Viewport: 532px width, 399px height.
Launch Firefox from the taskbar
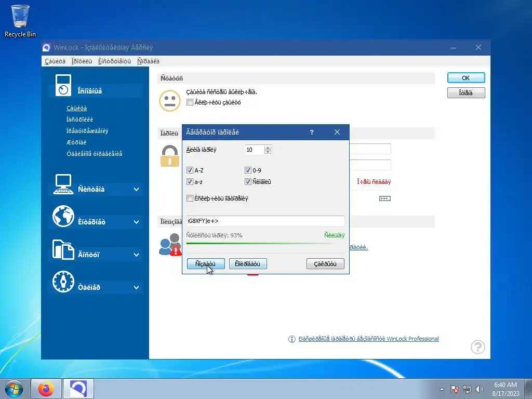pyautogui.click(x=46, y=389)
